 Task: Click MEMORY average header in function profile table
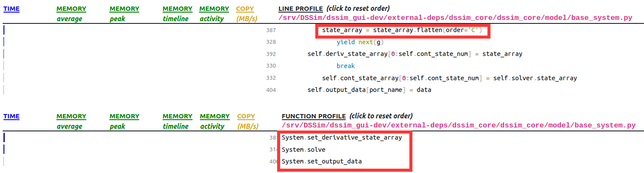71,121
